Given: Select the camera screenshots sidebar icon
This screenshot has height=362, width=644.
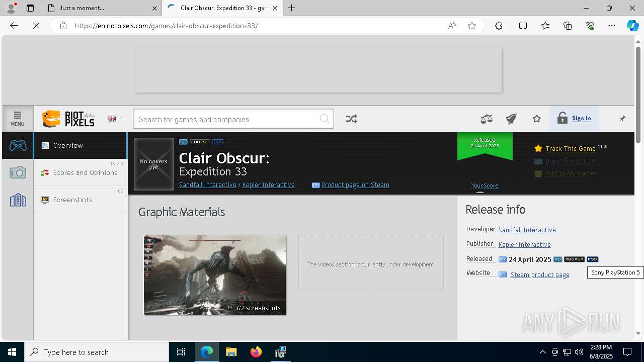Looking at the screenshot, I should [x=18, y=172].
